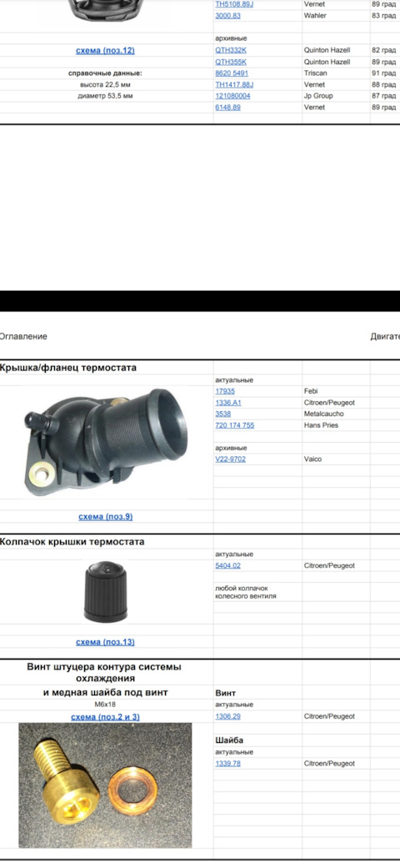The image size is (400, 868).
Task: Open Wahler part 3000.83
Action: coord(228,16)
